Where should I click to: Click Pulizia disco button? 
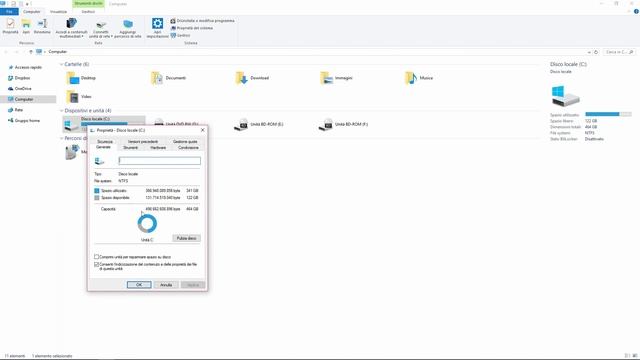pyautogui.click(x=187, y=238)
